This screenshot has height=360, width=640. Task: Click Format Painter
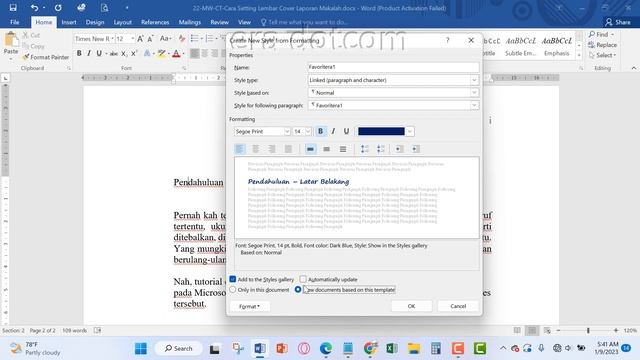pyautogui.click(x=46, y=57)
